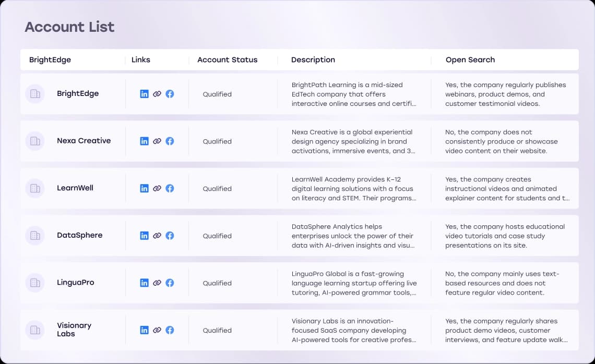
Task: Open the Account Status column header
Action: point(227,59)
